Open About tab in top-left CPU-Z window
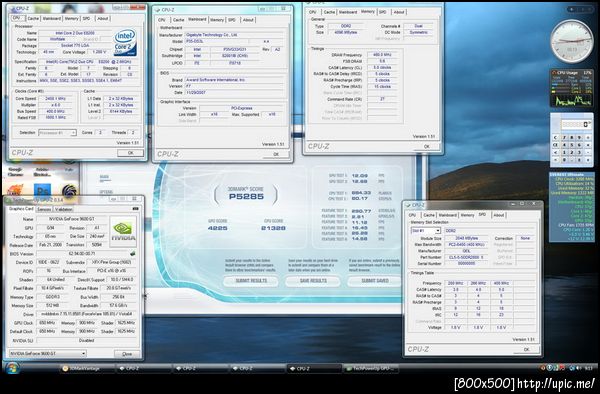The image size is (600, 394). point(103,18)
